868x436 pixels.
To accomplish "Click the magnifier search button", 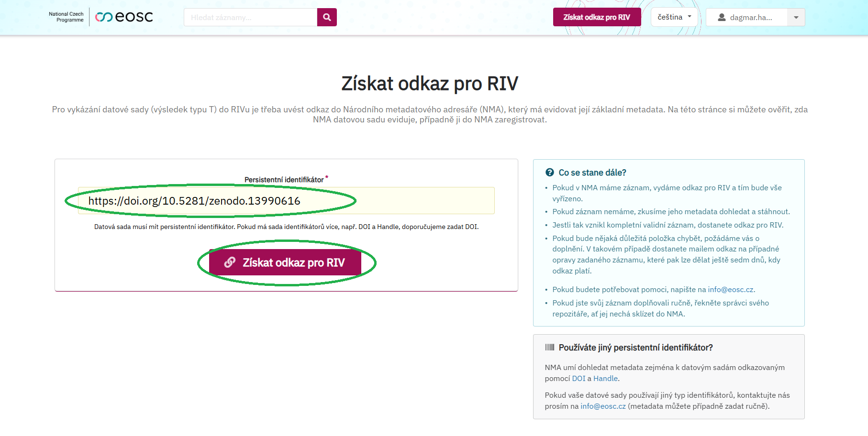I will 327,17.
